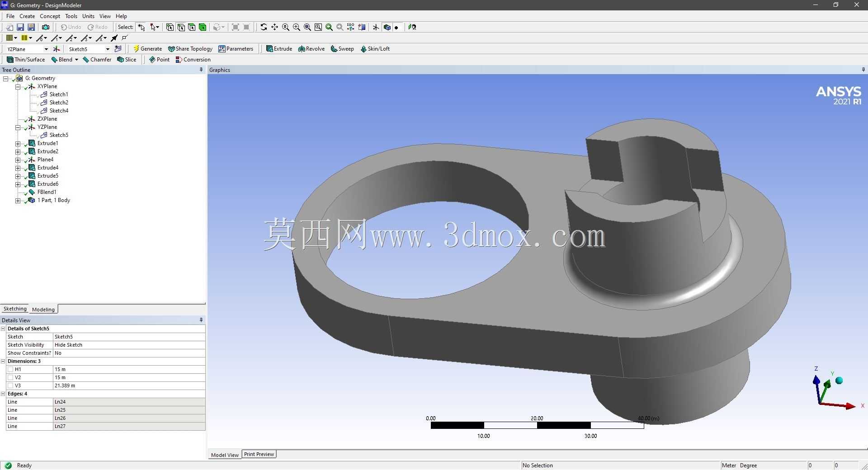Expand the Extrude2 tree node
Image resolution: width=868 pixels, height=470 pixels.
pyautogui.click(x=18, y=152)
